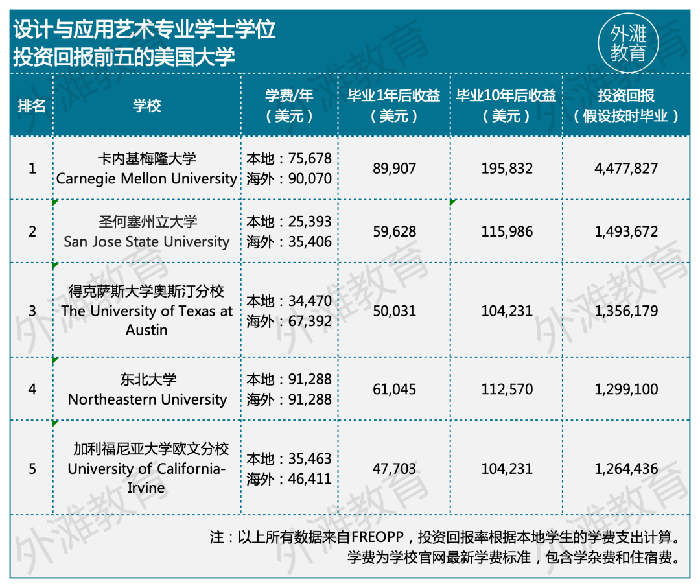The image size is (700, 588).
Task: Select The University of Texas at Austin
Action: [x=147, y=320]
